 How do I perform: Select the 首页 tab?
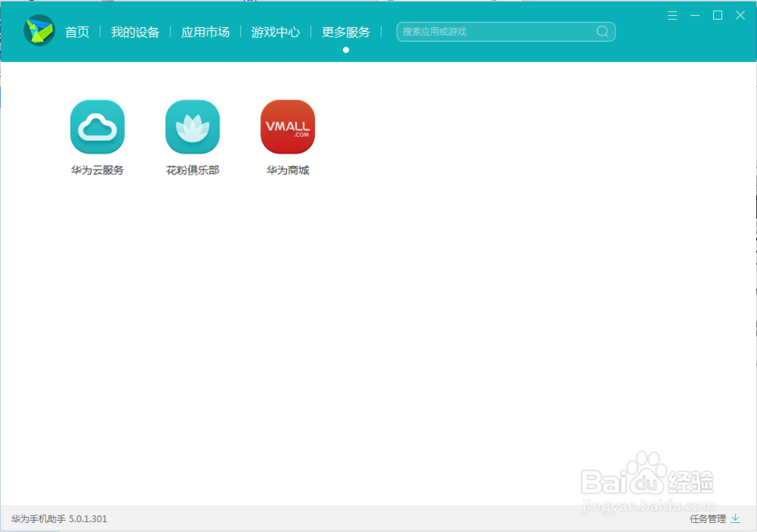76,32
